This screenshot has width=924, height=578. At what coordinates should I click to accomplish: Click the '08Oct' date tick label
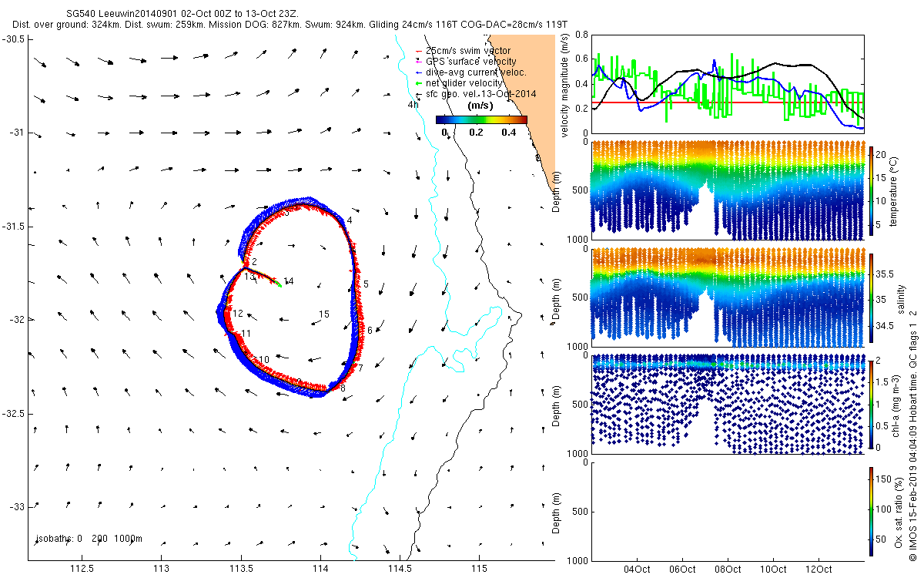pyautogui.click(x=728, y=570)
